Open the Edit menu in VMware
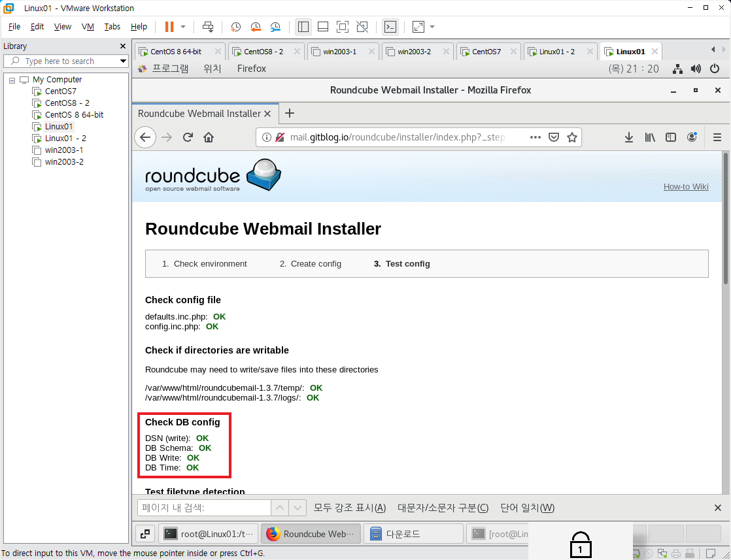 [x=37, y=27]
